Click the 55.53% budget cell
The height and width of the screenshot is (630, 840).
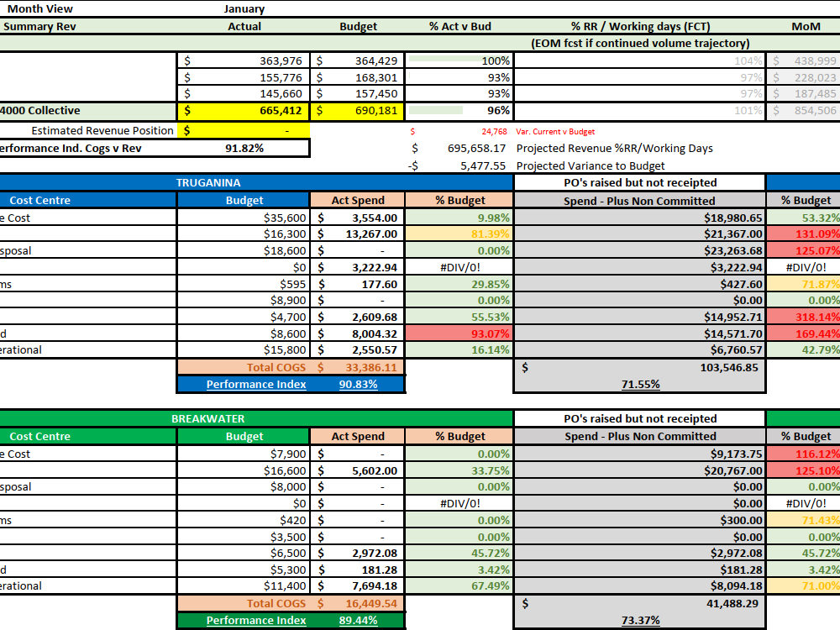[459, 317]
